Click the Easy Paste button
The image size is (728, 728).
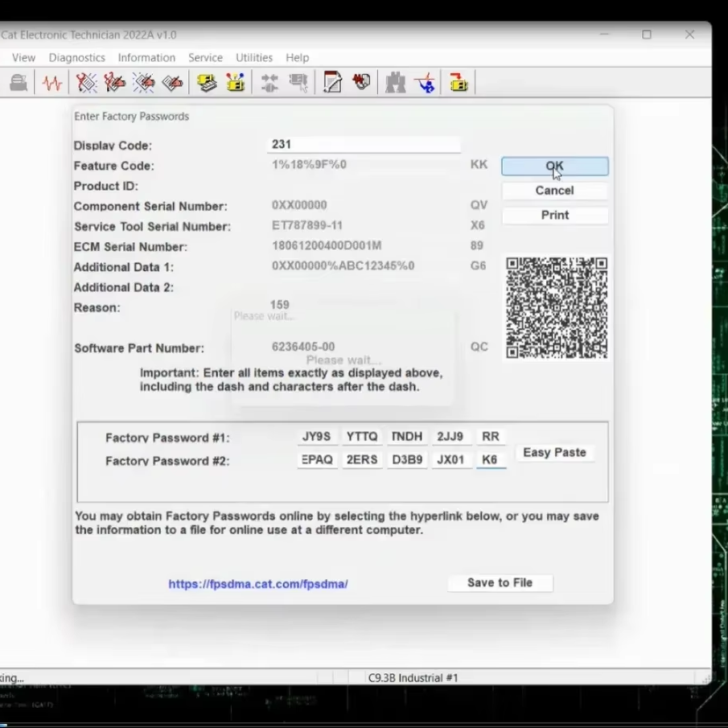tap(554, 453)
